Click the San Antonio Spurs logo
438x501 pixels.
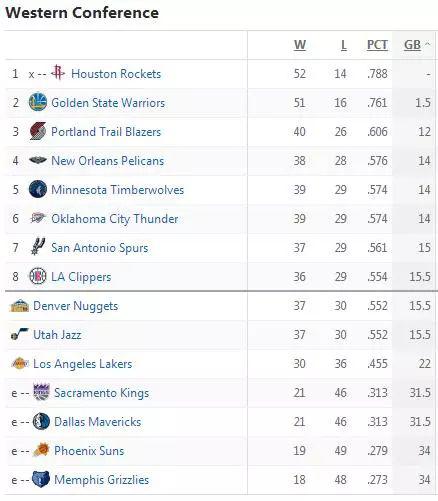38,247
